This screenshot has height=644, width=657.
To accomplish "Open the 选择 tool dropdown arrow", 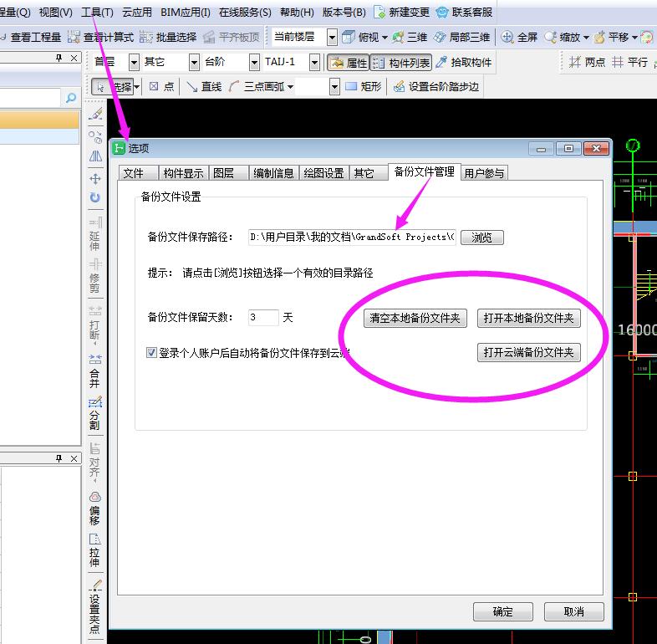I will click(137, 87).
